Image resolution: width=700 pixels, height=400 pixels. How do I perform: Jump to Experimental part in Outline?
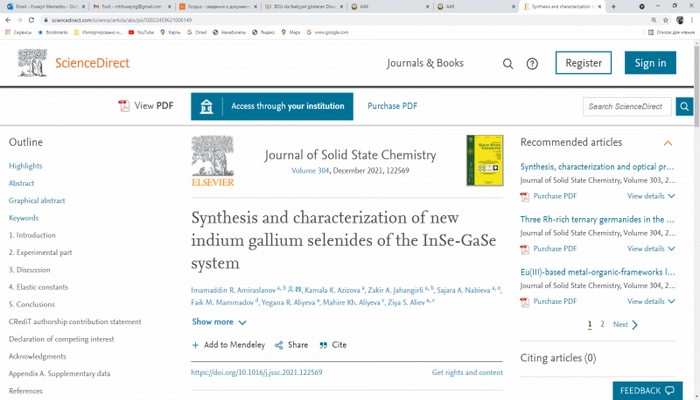point(40,253)
